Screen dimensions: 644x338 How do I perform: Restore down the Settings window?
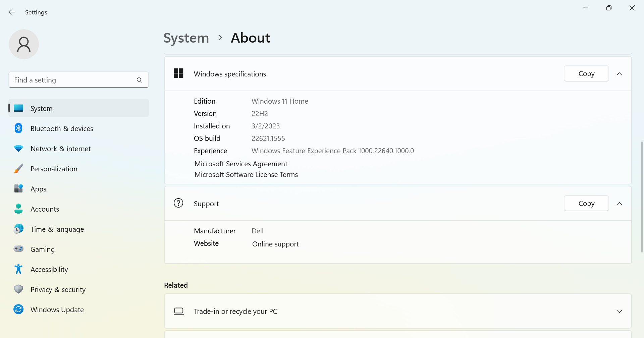pyautogui.click(x=609, y=8)
